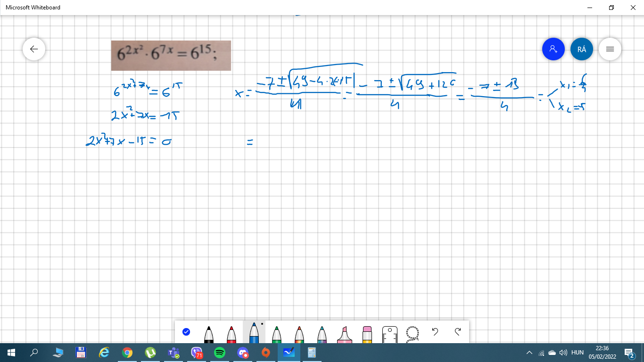The width and height of the screenshot is (644, 362).
Task: Click the invite people button
Action: pyautogui.click(x=553, y=49)
